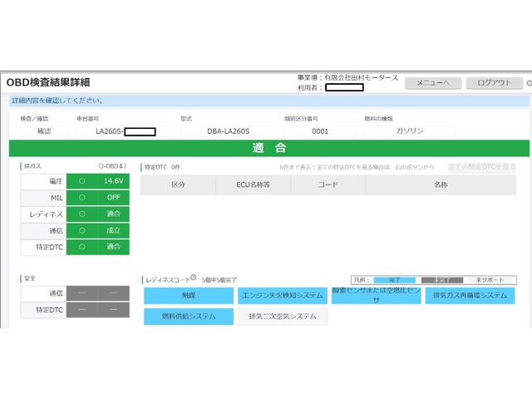Image resolution: width=532 pixels, height=399 pixels.
Task: Click the help icon beside ログアウト
Action: click(529, 83)
